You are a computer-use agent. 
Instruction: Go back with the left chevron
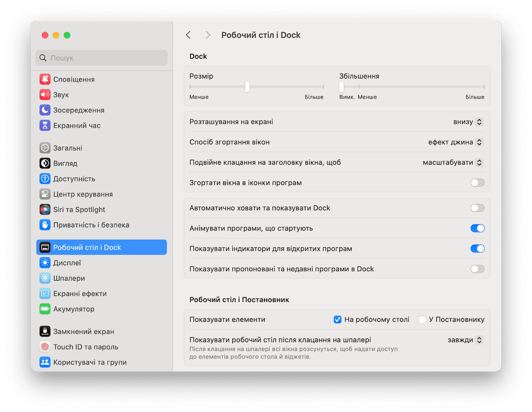point(188,35)
